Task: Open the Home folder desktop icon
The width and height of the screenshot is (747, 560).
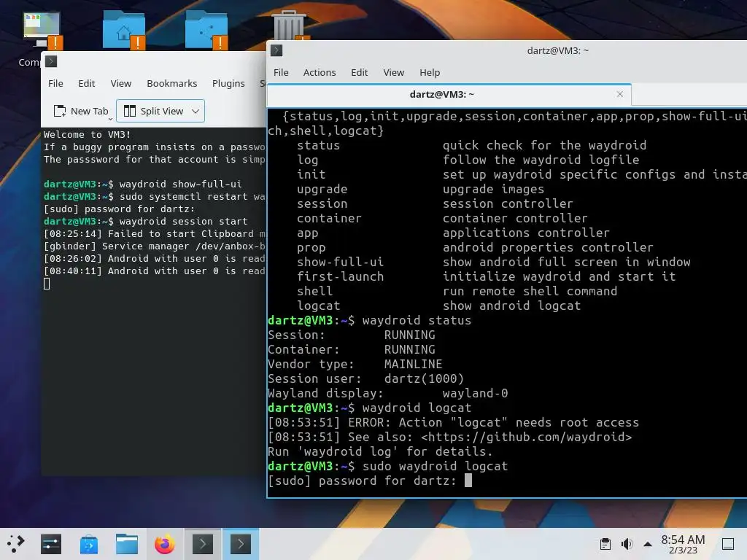Action: coord(124,29)
